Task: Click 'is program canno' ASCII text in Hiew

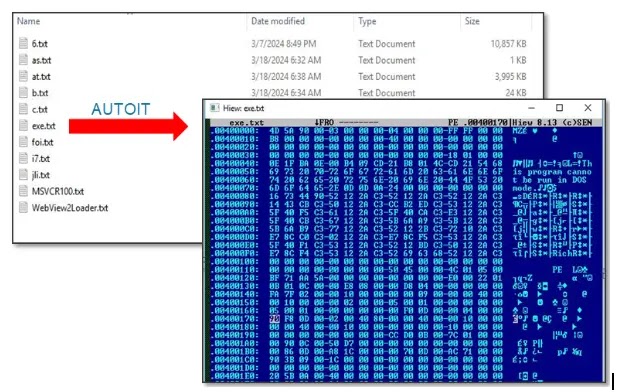Action: (x=552, y=172)
